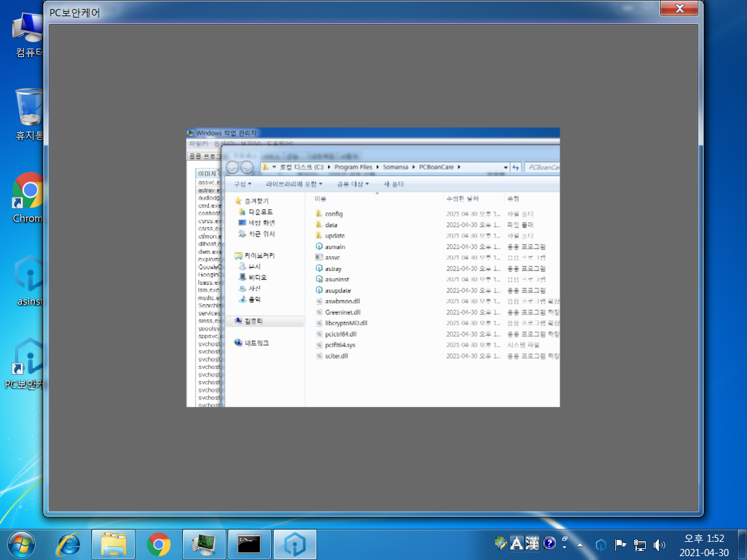Screen dimensions: 747x560
Task: Open the network status tray icon
Action: [640, 544]
